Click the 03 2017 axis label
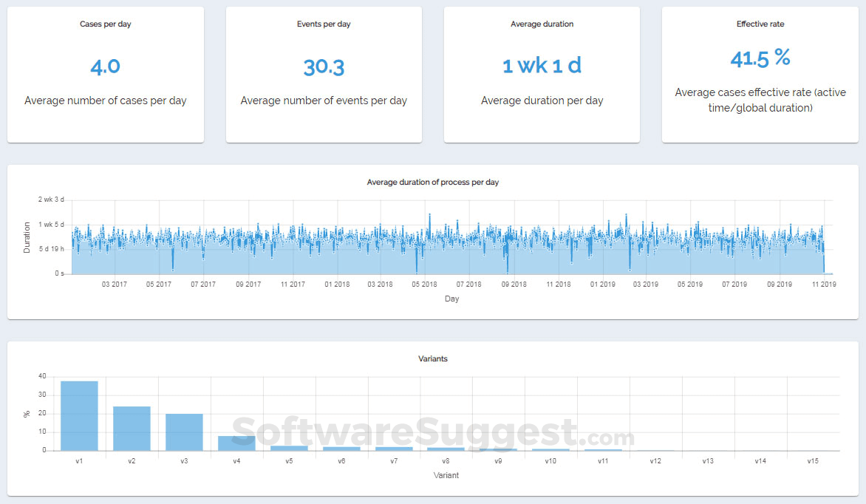Viewport: 866px width, 504px height. tap(115, 283)
